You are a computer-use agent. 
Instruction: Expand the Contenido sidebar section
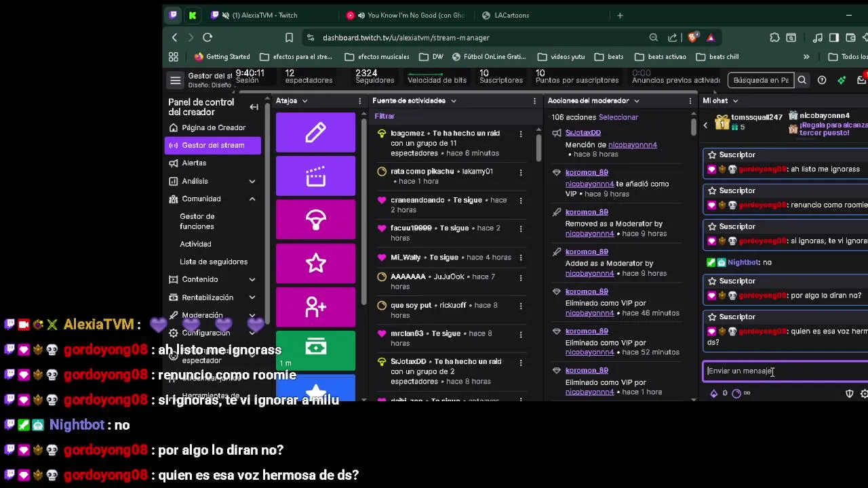252,279
